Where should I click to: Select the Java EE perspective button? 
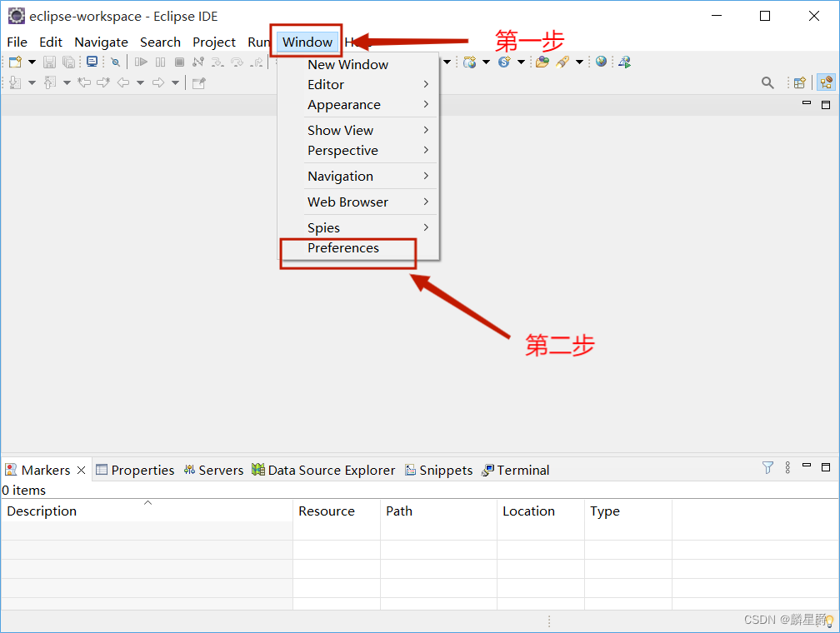826,82
